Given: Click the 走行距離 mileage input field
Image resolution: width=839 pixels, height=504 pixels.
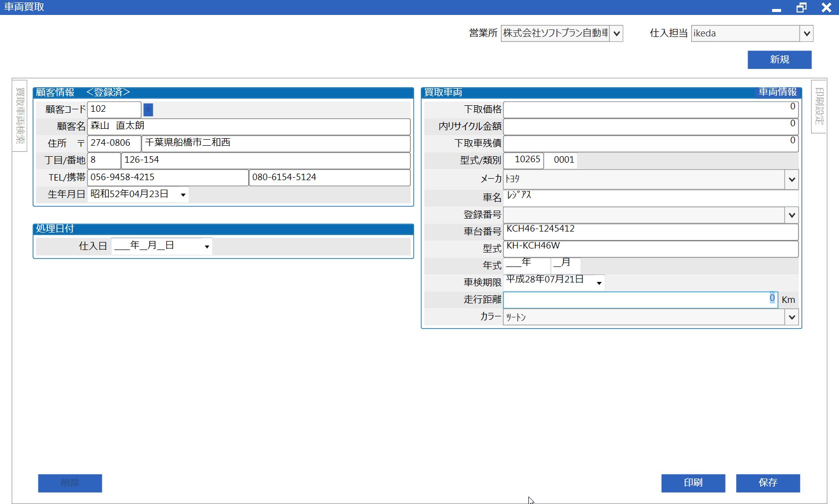Looking at the screenshot, I should point(640,300).
